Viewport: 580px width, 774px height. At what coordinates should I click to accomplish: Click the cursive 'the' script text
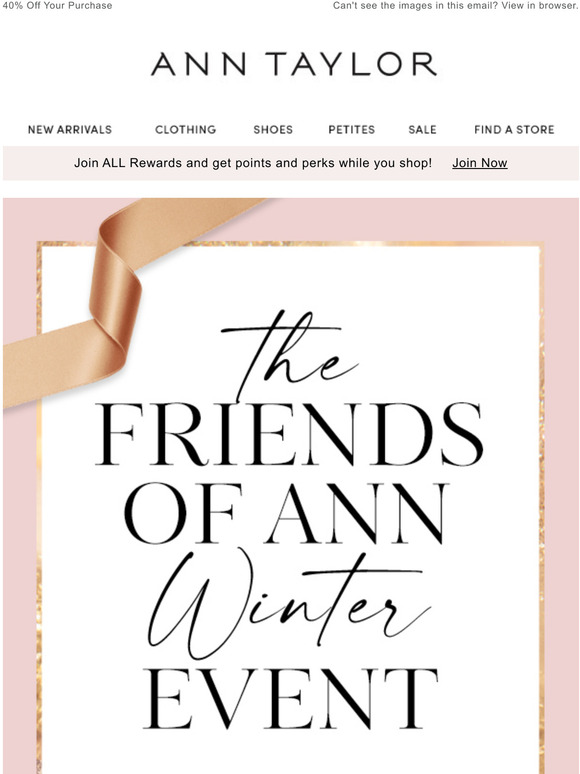[x=289, y=353]
